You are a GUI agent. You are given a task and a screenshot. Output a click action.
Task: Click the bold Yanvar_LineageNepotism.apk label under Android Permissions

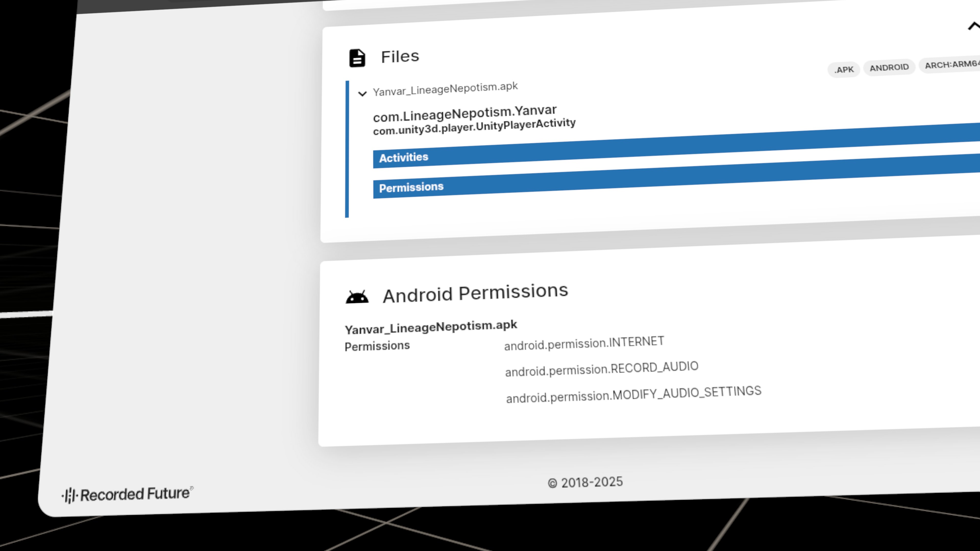[431, 327]
